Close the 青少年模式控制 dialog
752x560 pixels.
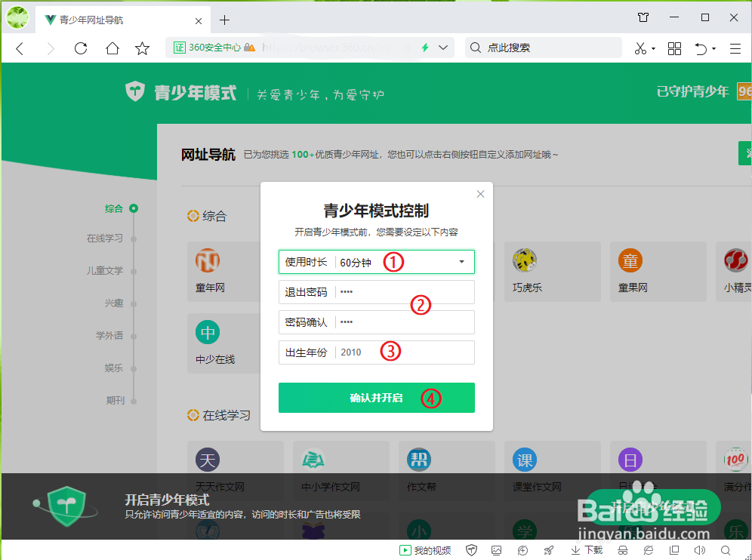point(480,194)
